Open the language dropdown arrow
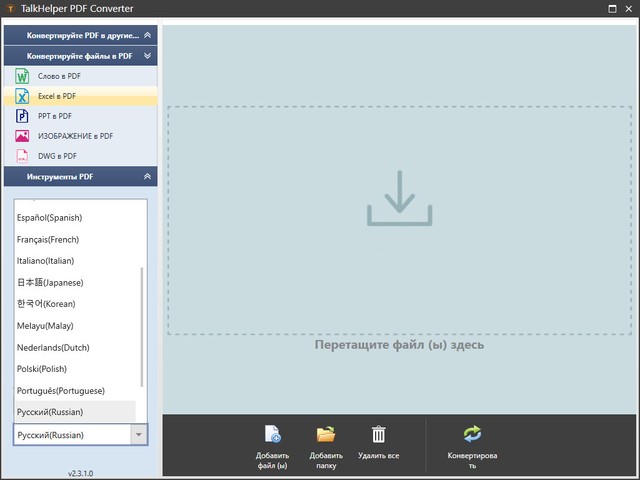Viewport: 640px width, 480px height. point(139,435)
